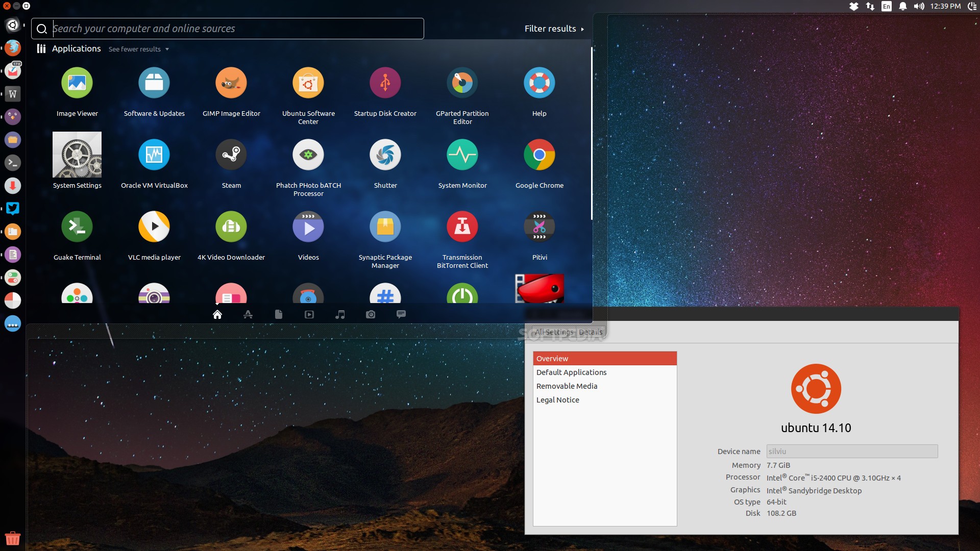Open Ubuntu Software Center
Image resolution: width=980 pixels, height=551 pixels.
click(308, 83)
